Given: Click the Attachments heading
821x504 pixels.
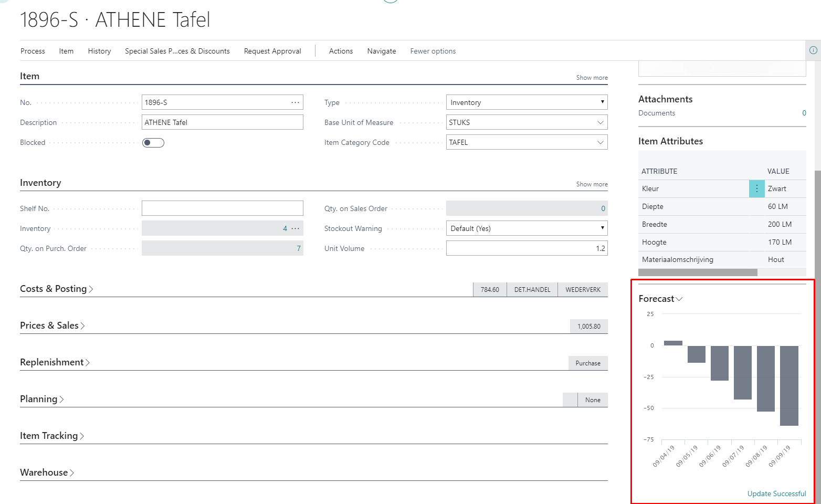Looking at the screenshot, I should click(x=665, y=99).
